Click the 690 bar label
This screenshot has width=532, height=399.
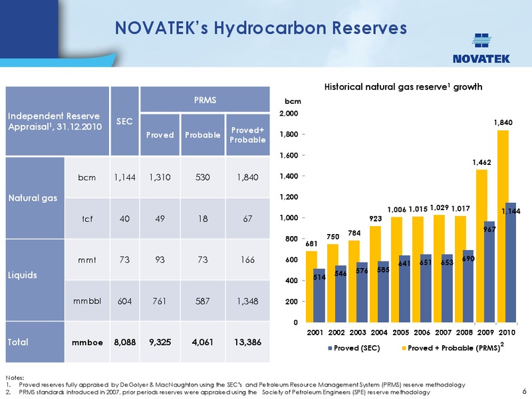pyautogui.click(x=468, y=259)
